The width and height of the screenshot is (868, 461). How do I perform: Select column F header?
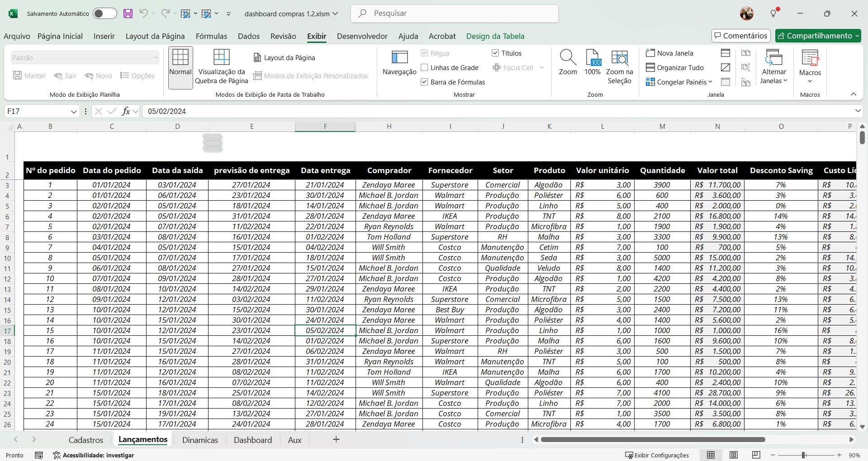pyautogui.click(x=325, y=127)
